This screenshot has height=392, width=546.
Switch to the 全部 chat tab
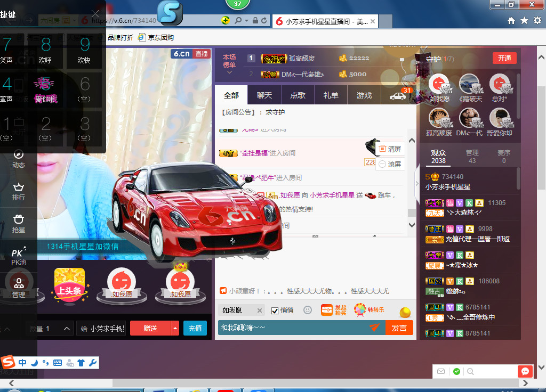(x=231, y=95)
